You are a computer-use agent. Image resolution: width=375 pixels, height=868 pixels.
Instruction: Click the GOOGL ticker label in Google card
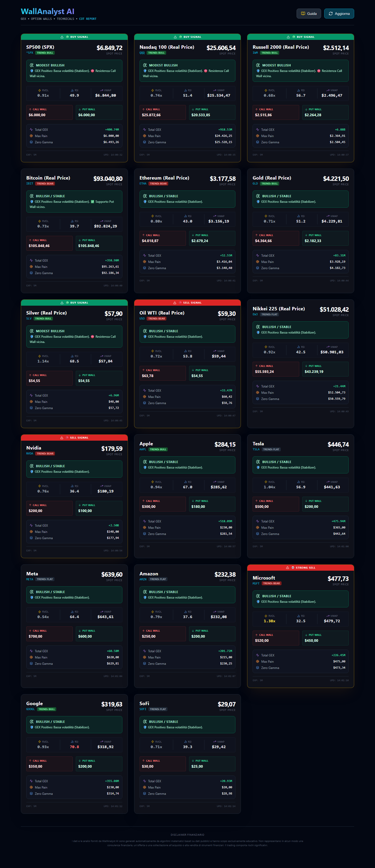pyautogui.click(x=30, y=709)
